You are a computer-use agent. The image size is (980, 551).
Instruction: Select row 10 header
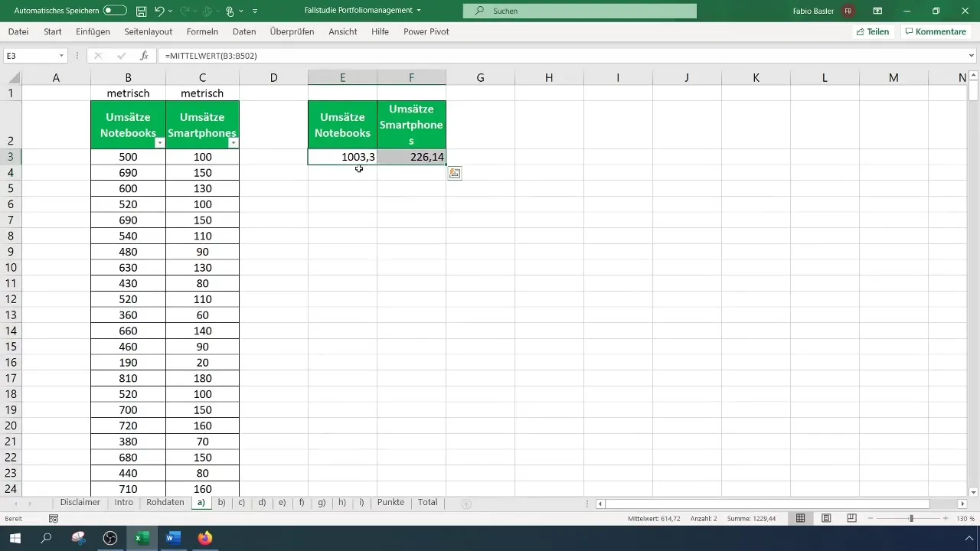click(x=11, y=268)
